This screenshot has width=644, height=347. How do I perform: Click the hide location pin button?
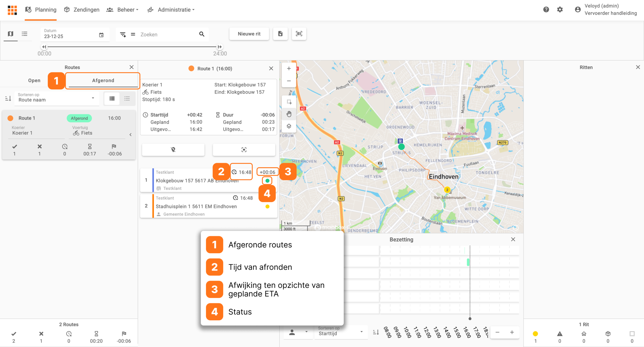pos(173,150)
